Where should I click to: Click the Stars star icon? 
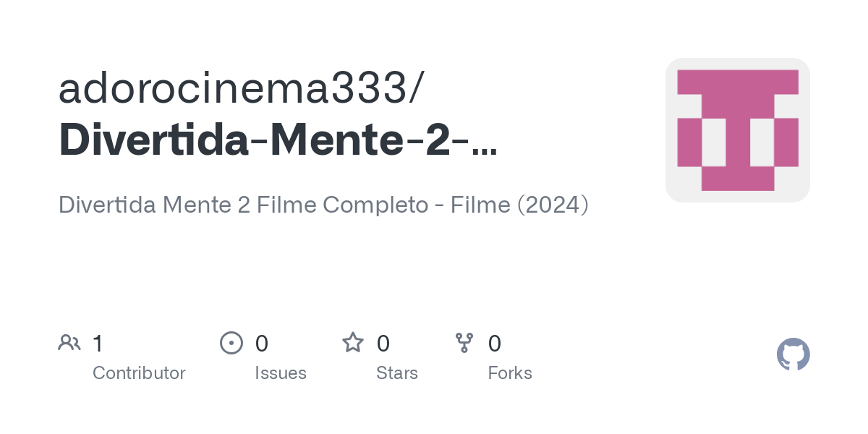(353, 343)
